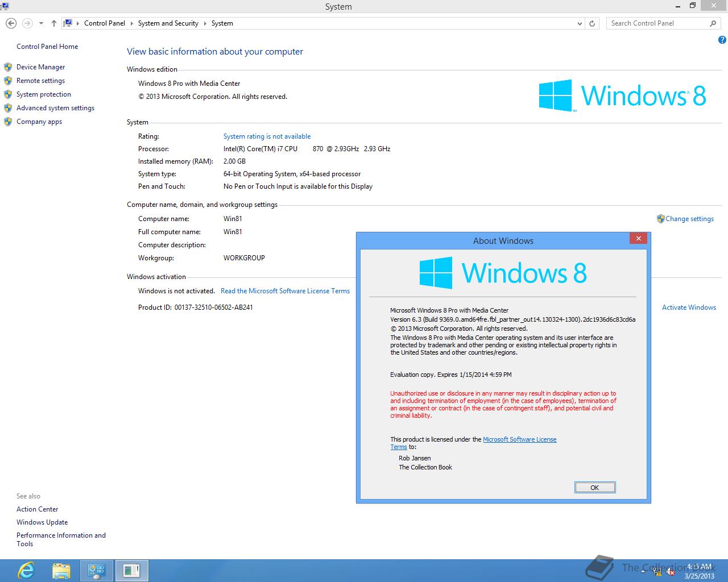The image size is (728, 582).
Task: Open Advanced system settings
Action: (55, 108)
